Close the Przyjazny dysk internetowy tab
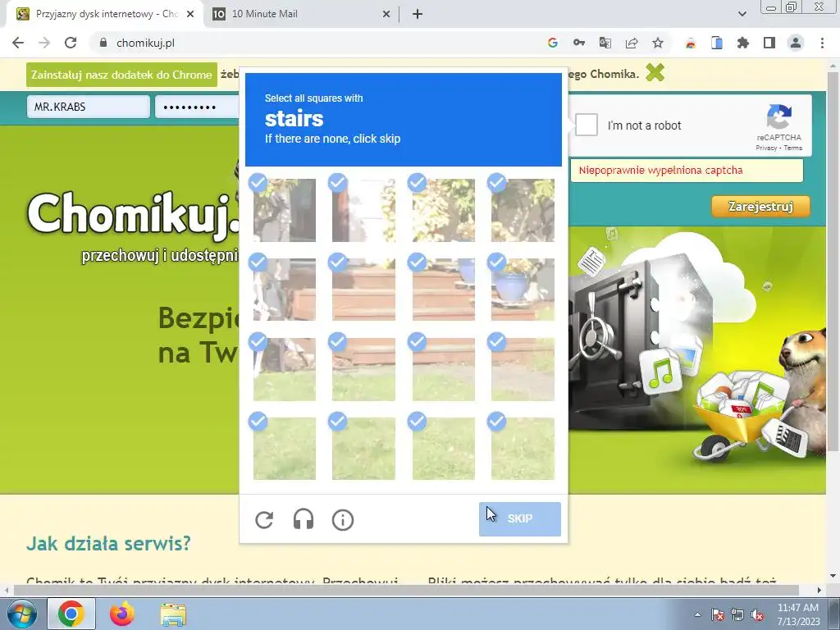This screenshot has height=630, width=840. click(x=190, y=14)
